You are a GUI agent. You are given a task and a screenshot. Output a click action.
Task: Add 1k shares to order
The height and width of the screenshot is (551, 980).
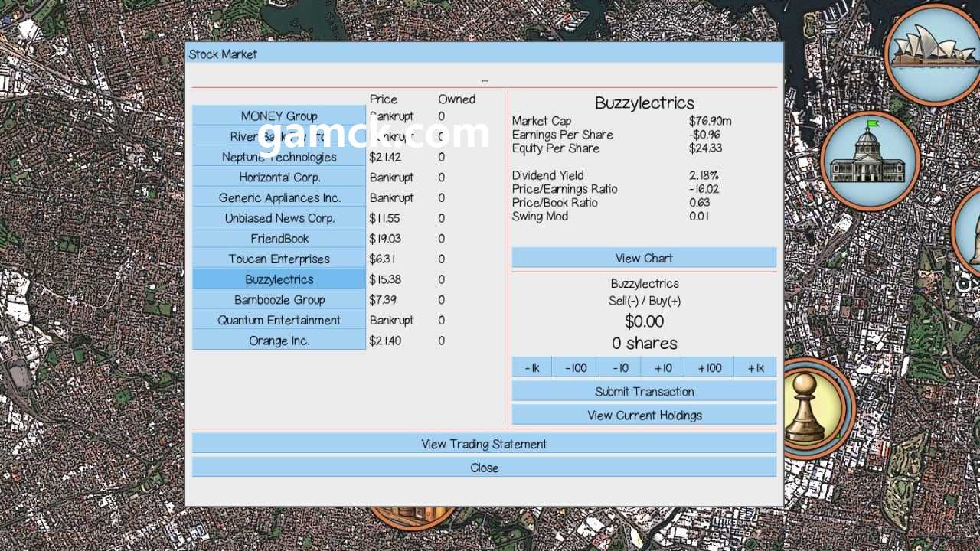[756, 368]
